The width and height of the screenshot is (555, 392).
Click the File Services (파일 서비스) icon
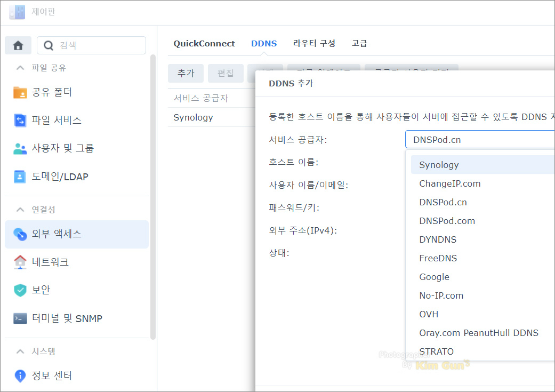[x=20, y=121]
